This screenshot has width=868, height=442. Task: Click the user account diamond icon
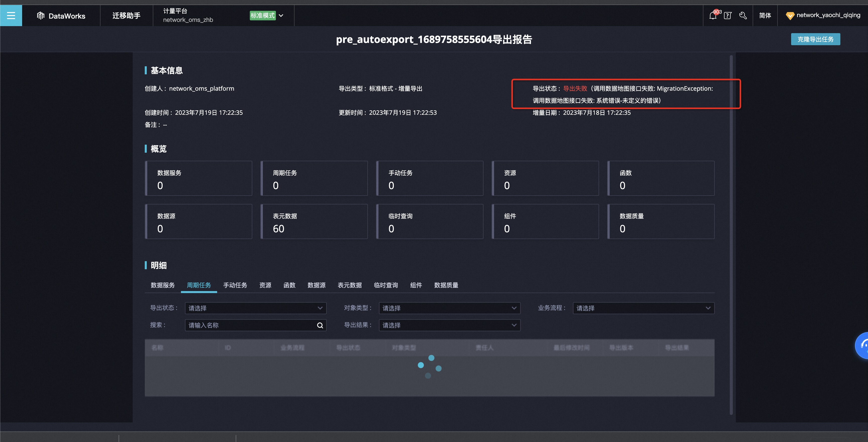coord(790,16)
